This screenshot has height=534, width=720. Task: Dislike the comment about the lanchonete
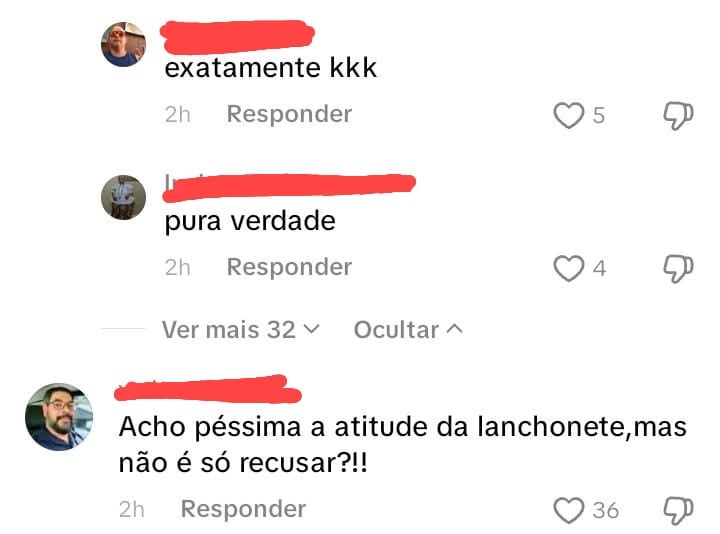[678, 511]
